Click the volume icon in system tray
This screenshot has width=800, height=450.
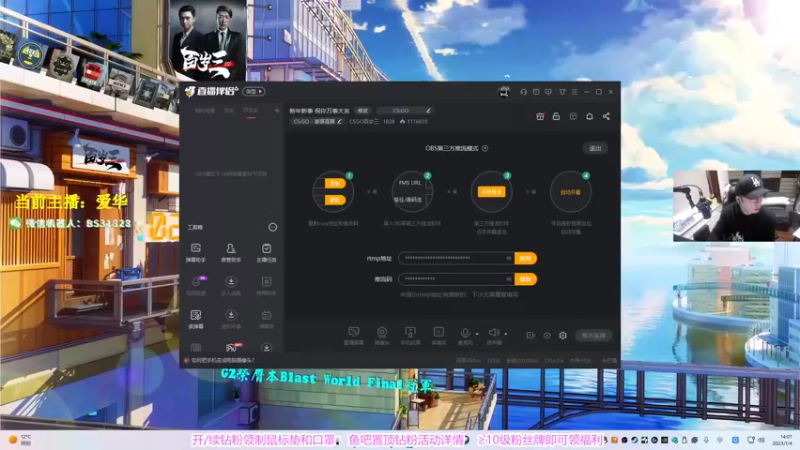(x=761, y=440)
